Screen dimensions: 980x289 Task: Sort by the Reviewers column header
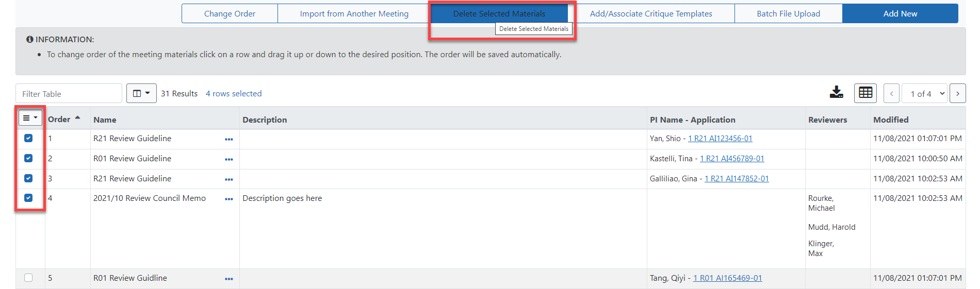(827, 120)
